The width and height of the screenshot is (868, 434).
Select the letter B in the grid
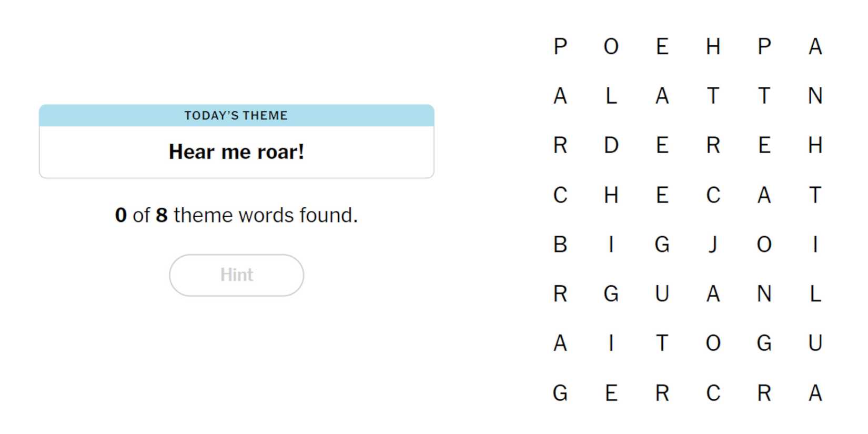560,245
